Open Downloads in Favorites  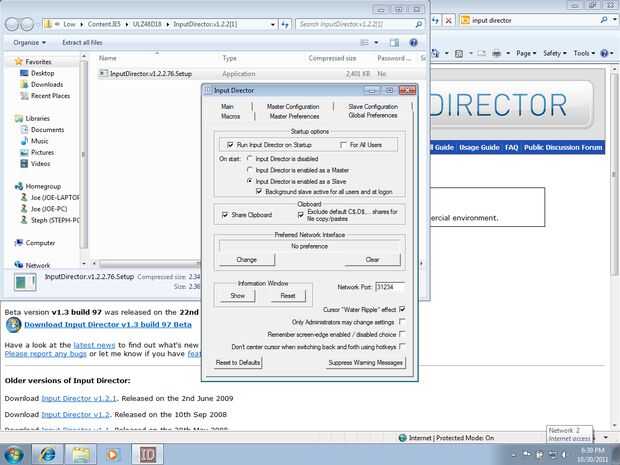[42, 84]
